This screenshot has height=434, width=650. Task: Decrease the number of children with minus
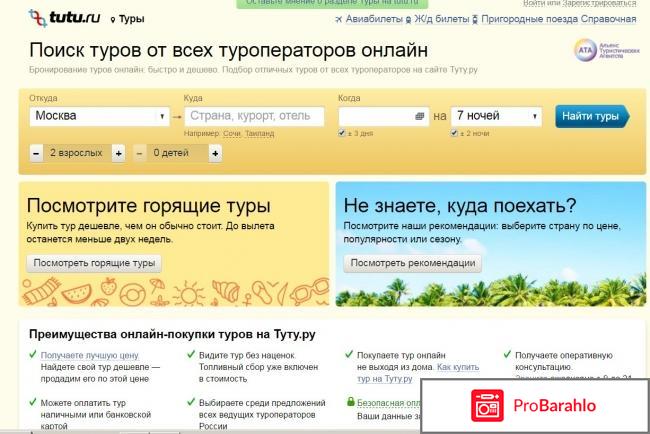(139, 153)
